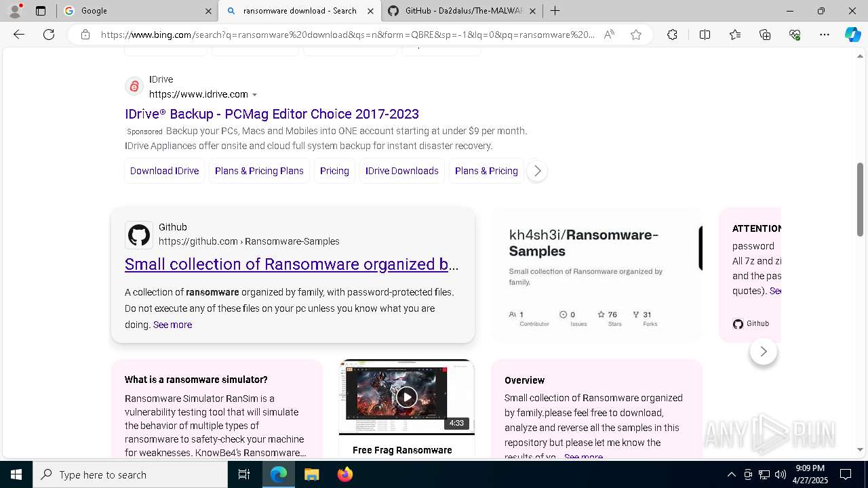Click https://www.idrive.com URL text
Viewport: 868px width, 488px height.
(199, 94)
